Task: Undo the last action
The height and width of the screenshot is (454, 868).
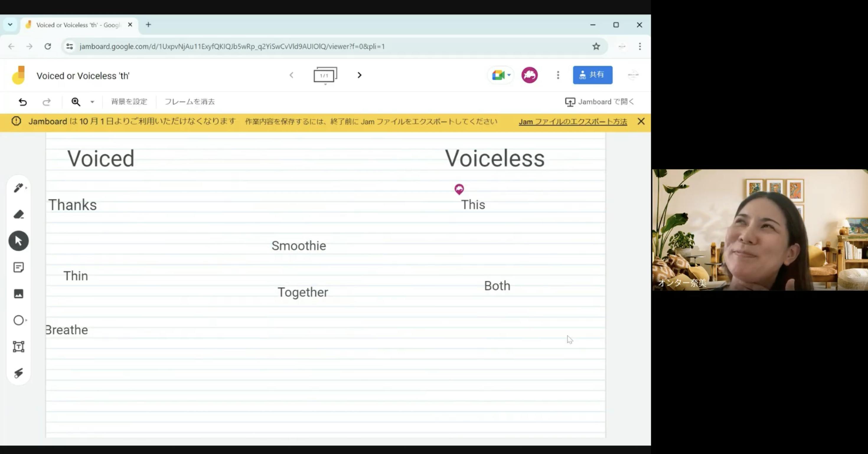Action: 22,102
